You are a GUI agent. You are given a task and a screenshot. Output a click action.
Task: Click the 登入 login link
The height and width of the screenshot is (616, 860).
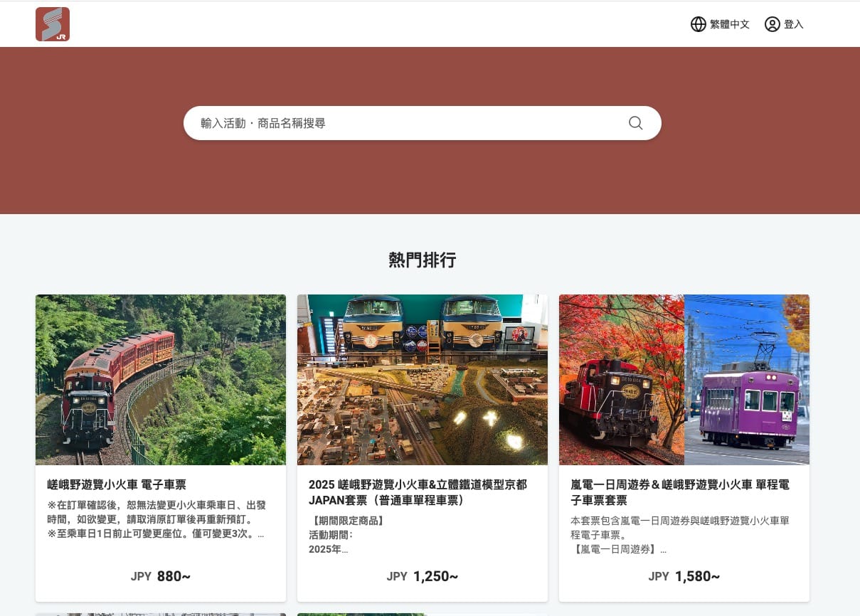[793, 24]
